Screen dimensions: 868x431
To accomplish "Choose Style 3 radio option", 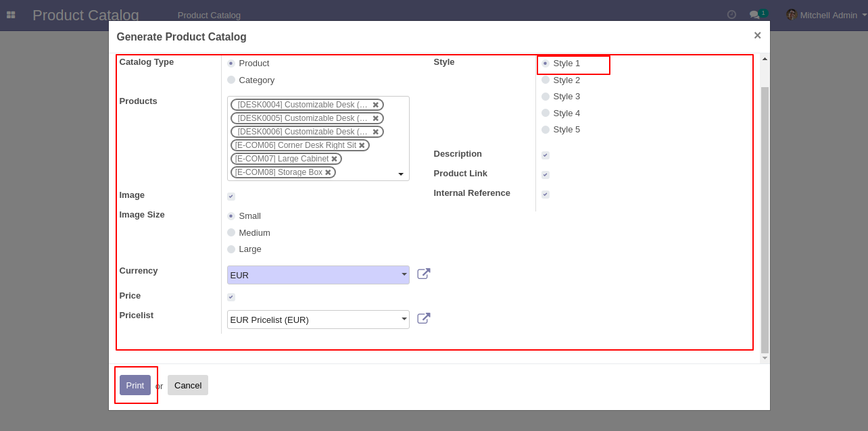I will point(546,97).
